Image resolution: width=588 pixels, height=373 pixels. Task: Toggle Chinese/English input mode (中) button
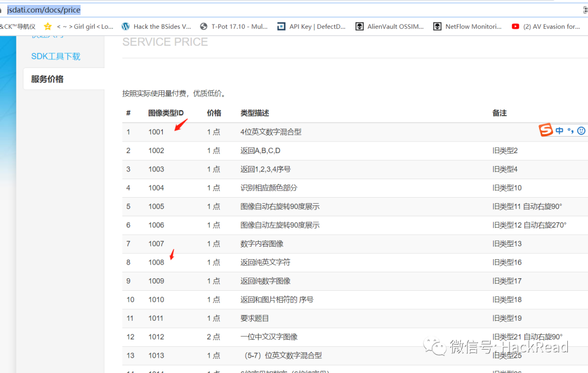click(x=560, y=131)
